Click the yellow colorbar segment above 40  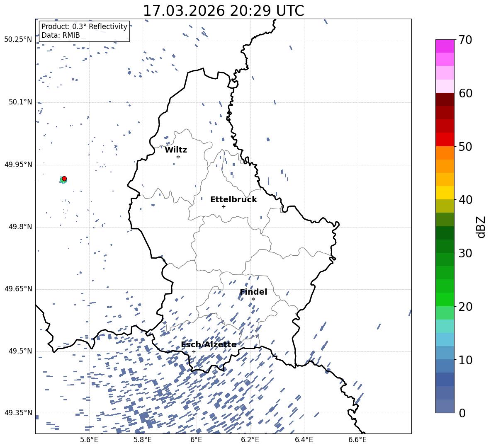click(445, 193)
